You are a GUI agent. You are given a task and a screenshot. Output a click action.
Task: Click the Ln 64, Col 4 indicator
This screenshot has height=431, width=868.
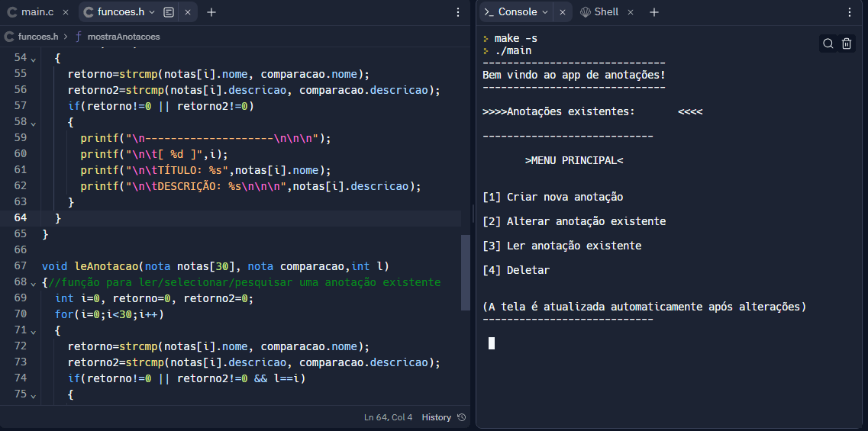[x=388, y=417]
